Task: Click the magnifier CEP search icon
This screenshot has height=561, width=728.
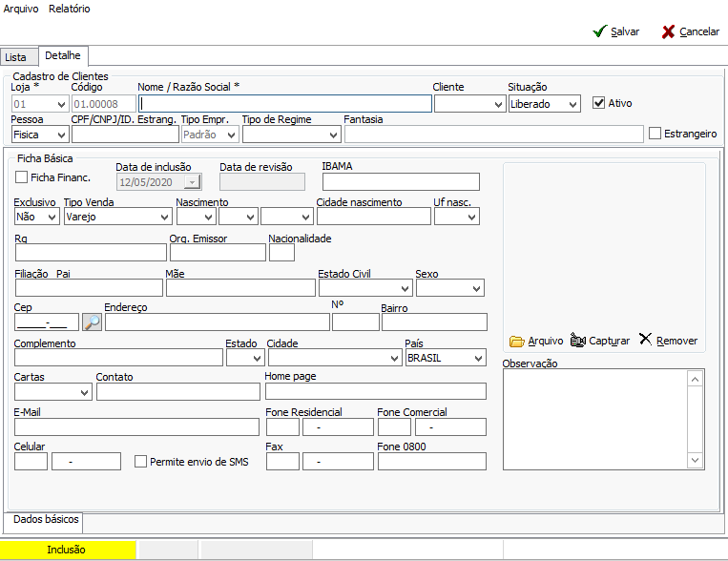Action: coord(92,322)
